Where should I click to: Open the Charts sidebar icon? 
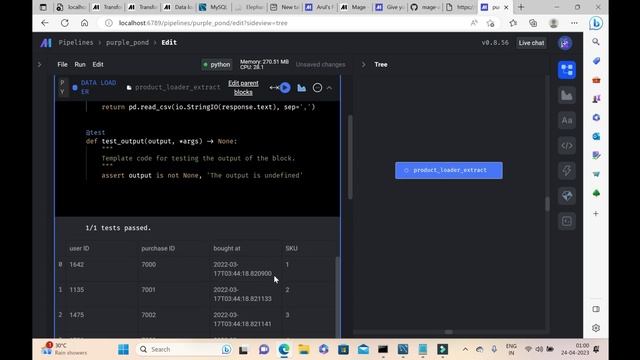click(x=567, y=95)
